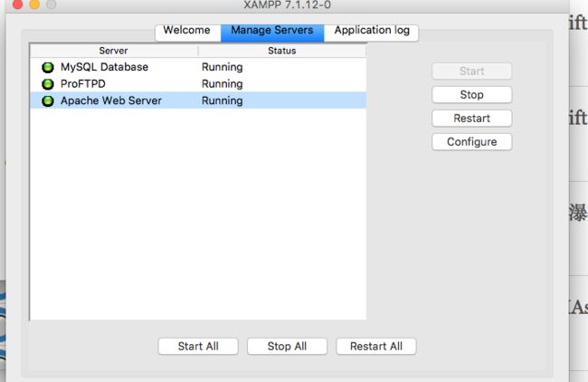Image resolution: width=588 pixels, height=382 pixels.
Task: Open Configure for the selected server
Action: tap(471, 142)
